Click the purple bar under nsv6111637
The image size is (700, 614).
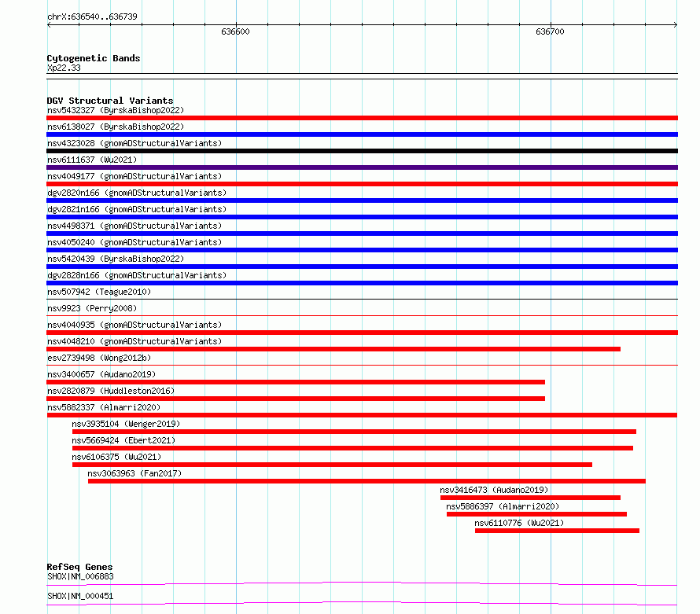tap(362, 167)
